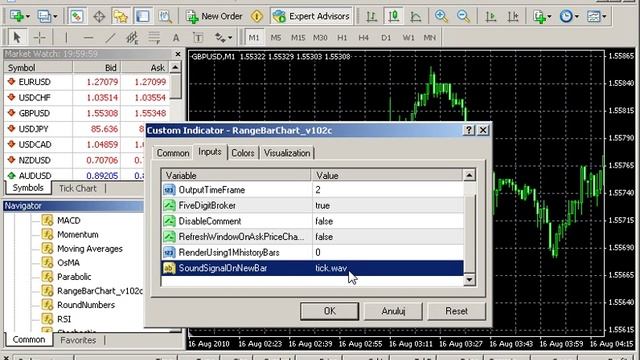Select the SoundSignalOnNewBar row
The image size is (640, 360).
pyautogui.click(x=312, y=268)
